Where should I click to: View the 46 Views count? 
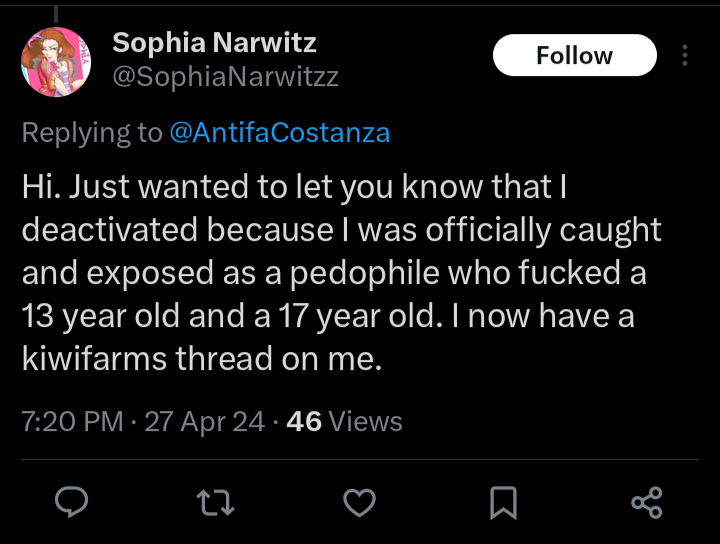point(344,421)
